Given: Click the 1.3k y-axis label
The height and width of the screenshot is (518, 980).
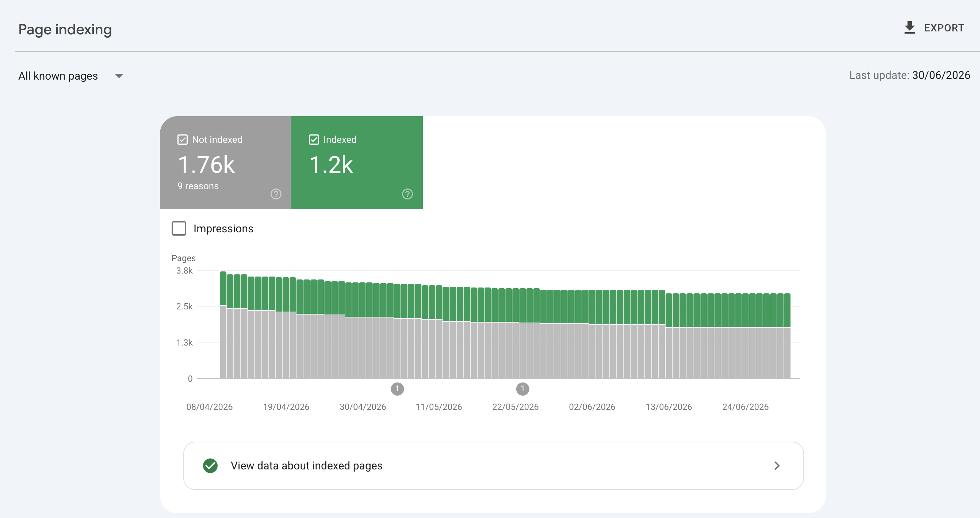Looking at the screenshot, I should click(x=184, y=343).
